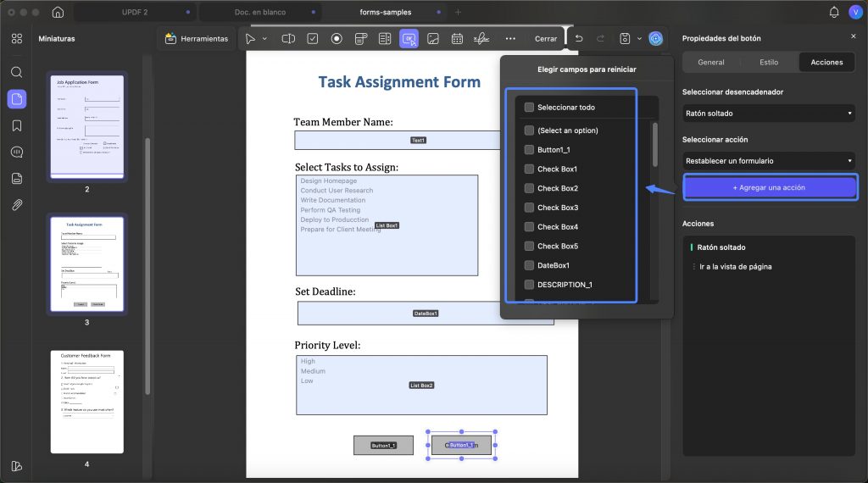Add a radio button field from toolbar

click(x=337, y=39)
